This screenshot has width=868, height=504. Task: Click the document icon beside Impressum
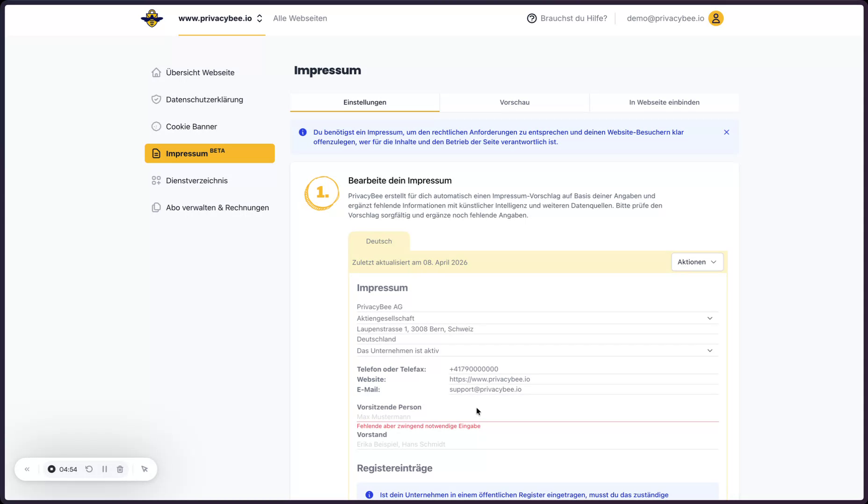(x=156, y=153)
